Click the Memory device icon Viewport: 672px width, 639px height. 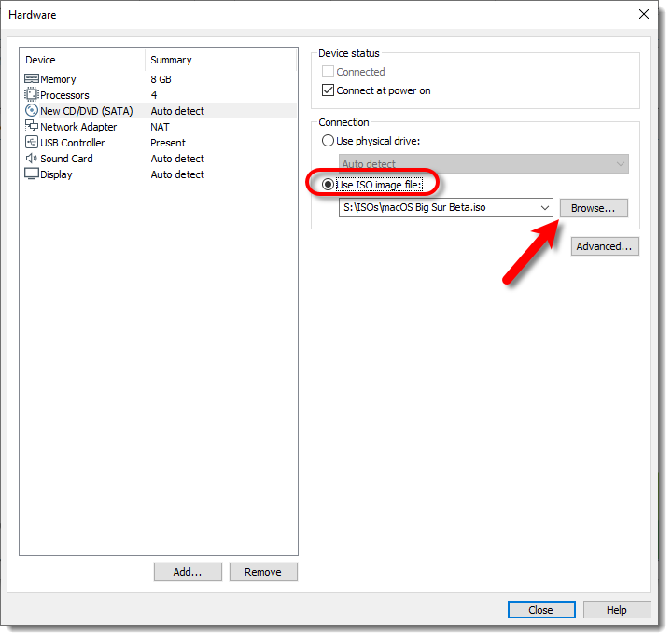(x=31, y=80)
